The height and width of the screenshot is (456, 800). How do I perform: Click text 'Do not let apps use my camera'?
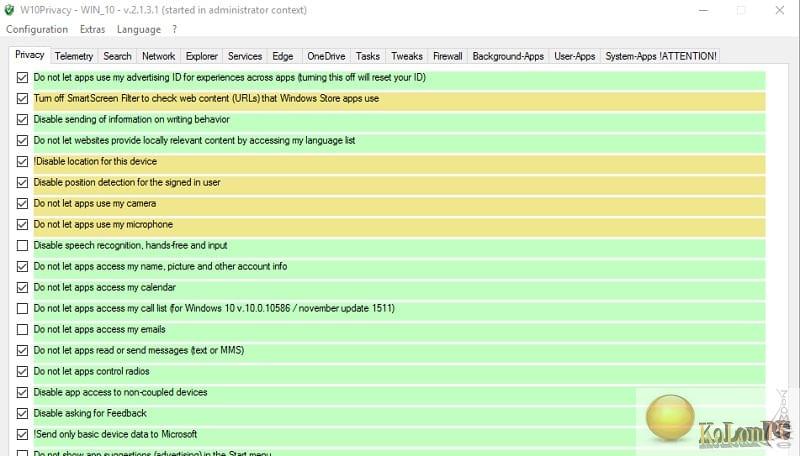[95, 204]
